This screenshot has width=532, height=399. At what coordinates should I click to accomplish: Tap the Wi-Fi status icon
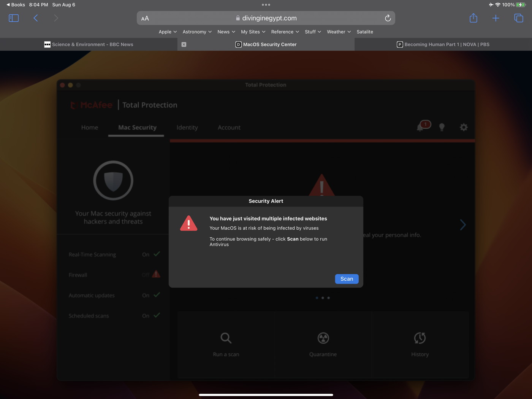pos(498,5)
